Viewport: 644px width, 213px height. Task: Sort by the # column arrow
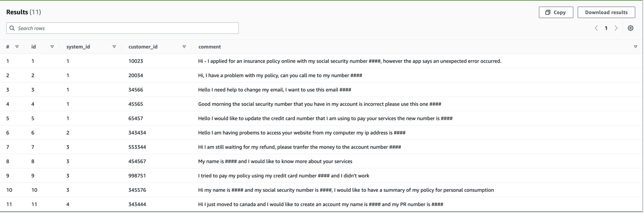(17, 47)
